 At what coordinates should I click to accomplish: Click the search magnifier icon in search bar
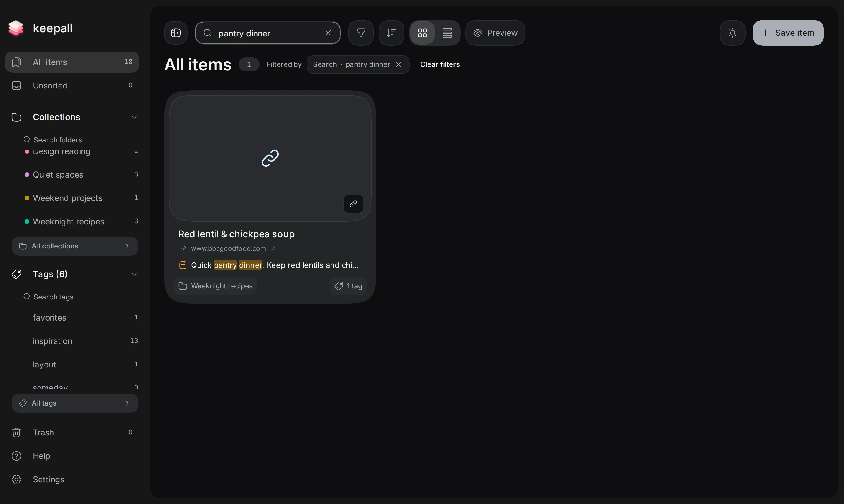[x=207, y=33]
